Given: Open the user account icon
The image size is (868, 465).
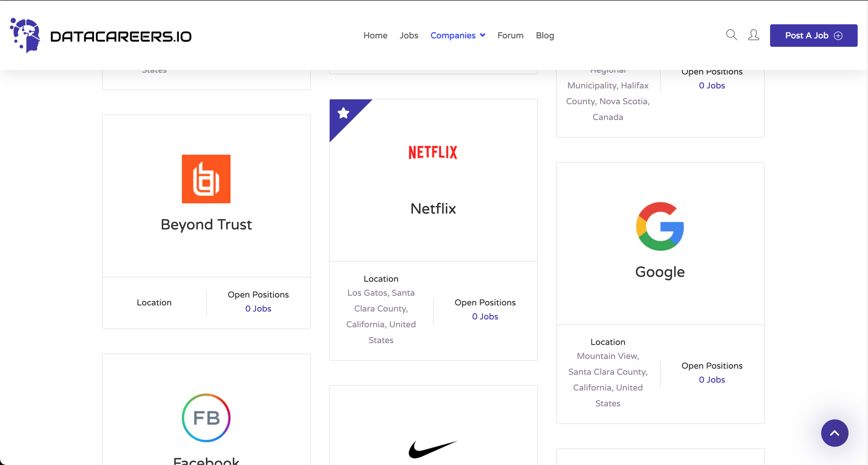Looking at the screenshot, I should click(x=753, y=35).
